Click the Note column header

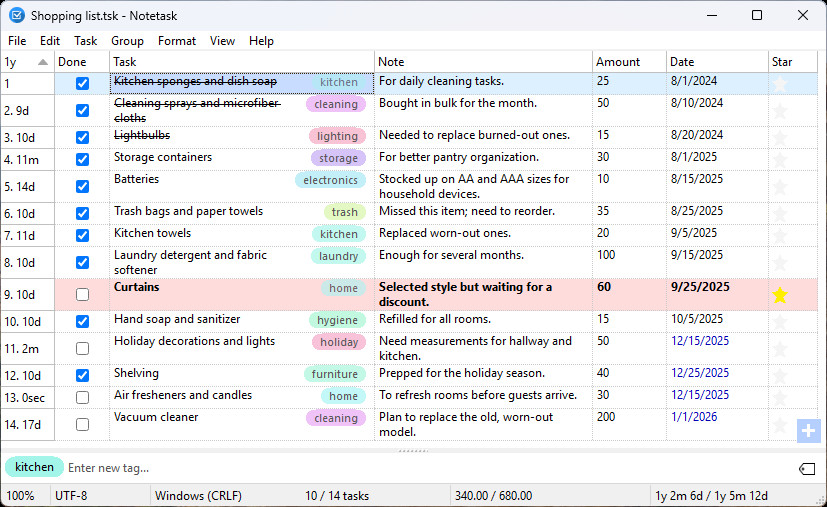(483, 62)
